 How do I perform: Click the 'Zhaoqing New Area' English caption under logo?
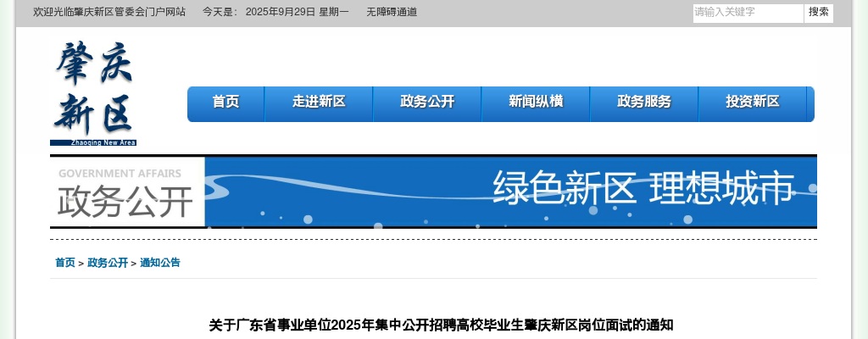coord(103,143)
